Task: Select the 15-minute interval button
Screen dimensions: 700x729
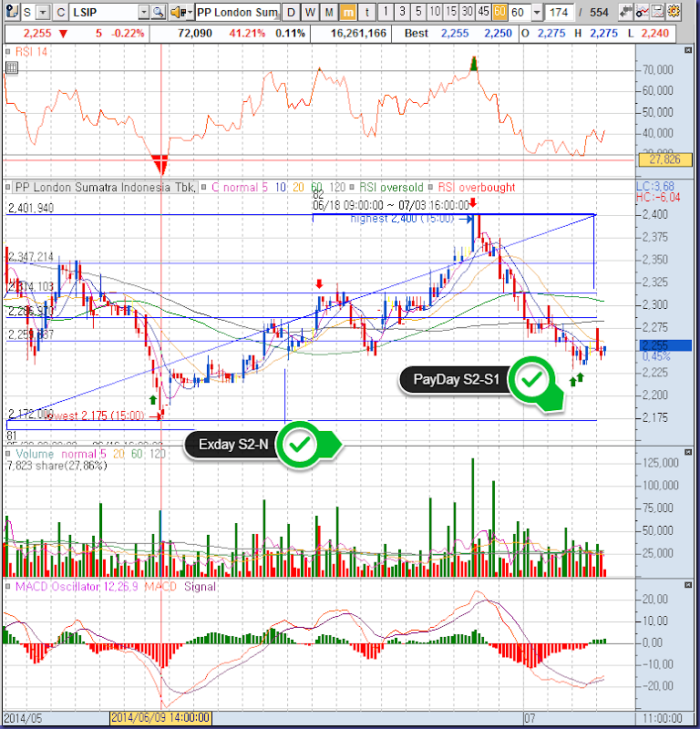Action: tap(451, 12)
